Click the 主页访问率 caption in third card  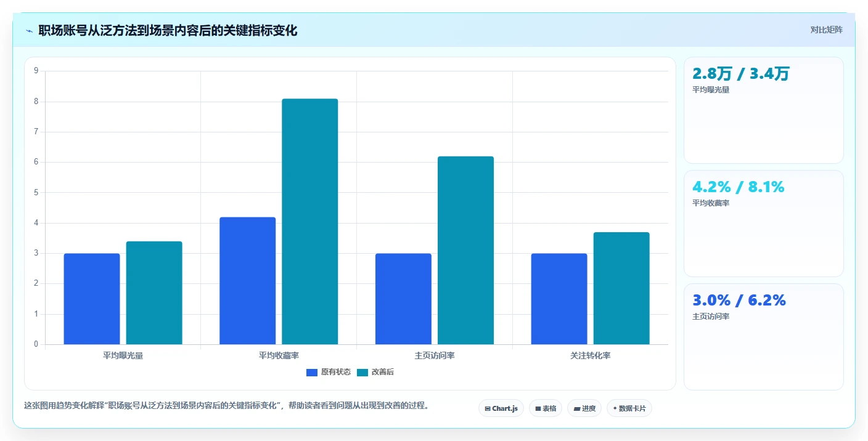click(x=711, y=317)
